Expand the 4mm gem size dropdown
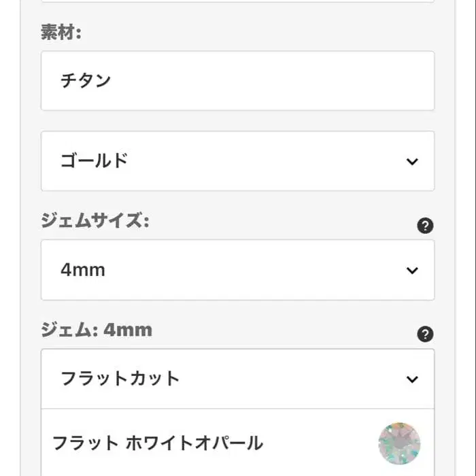Screen dimensions: 476x476 (237, 270)
